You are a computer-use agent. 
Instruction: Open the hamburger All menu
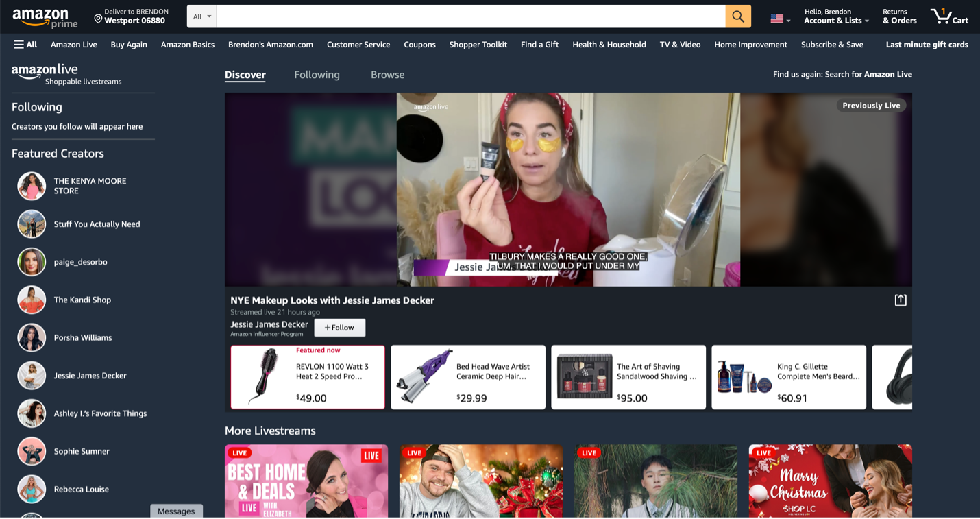point(25,45)
